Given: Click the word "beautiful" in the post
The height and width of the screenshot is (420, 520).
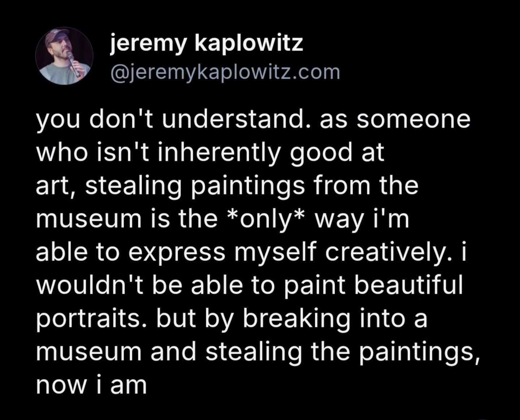Looking at the screenshot, I should (408, 285).
